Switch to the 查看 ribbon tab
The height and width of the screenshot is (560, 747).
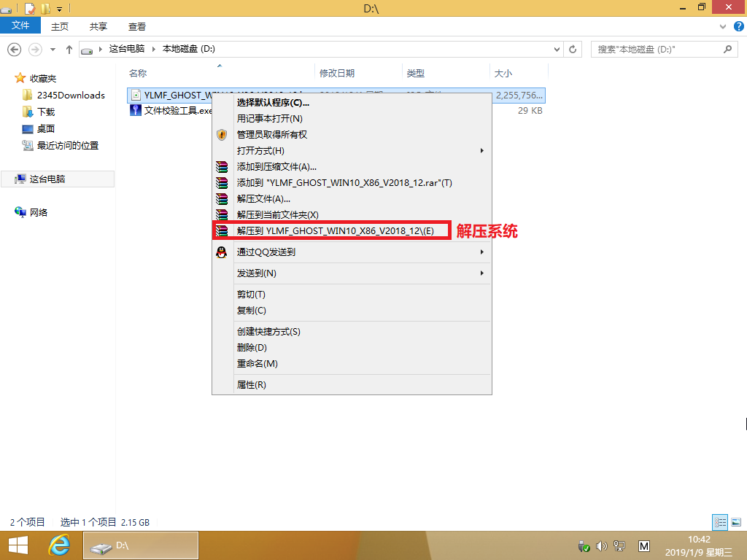coord(137,26)
